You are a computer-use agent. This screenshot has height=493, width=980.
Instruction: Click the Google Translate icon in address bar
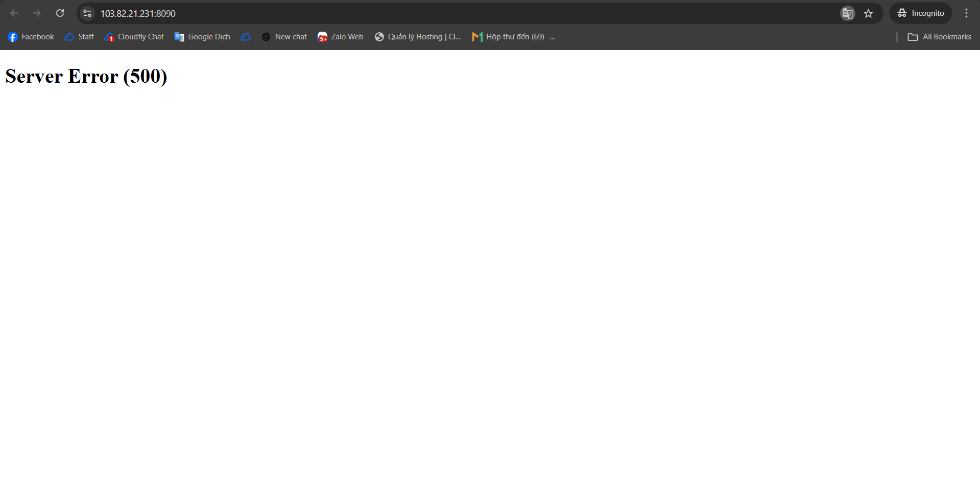[847, 13]
